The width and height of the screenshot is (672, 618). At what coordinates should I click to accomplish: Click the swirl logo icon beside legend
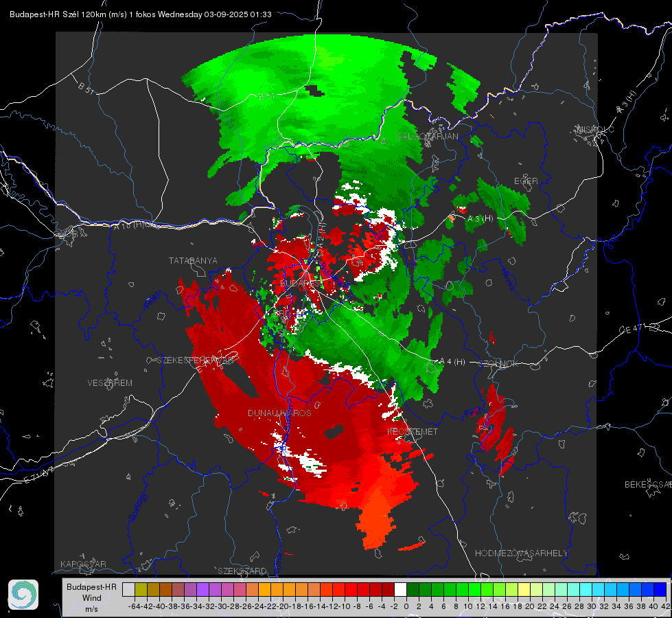tap(23, 595)
